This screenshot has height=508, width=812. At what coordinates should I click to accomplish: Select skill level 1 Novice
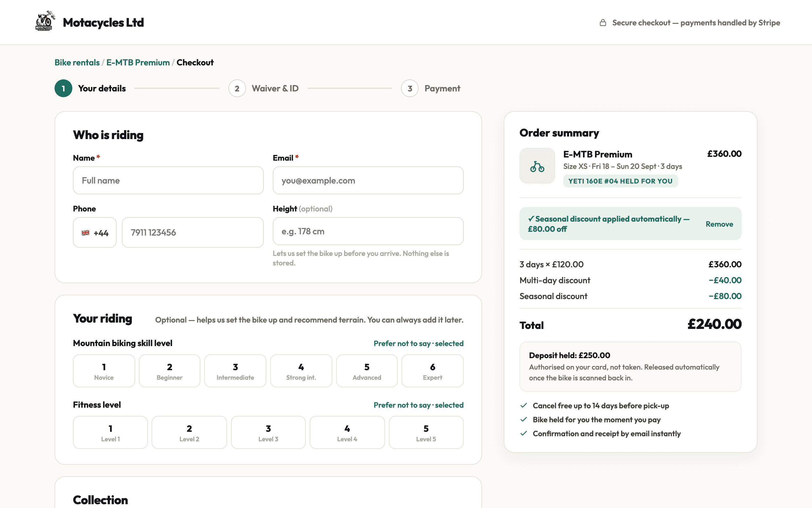104,371
